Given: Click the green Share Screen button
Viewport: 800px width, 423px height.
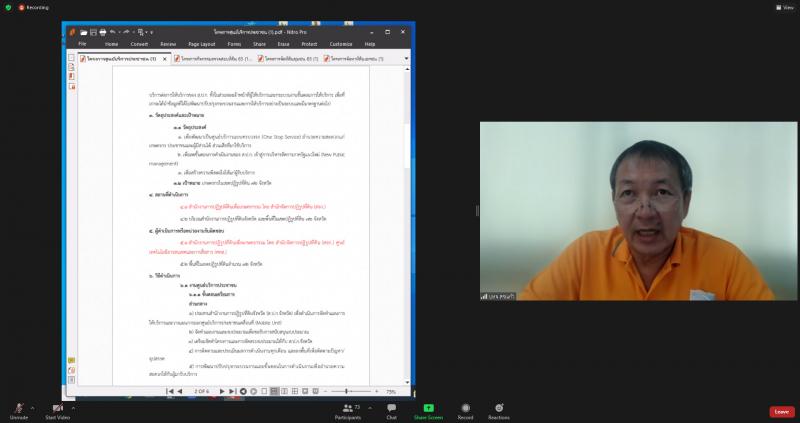Looking at the screenshot, I should tap(429, 411).
